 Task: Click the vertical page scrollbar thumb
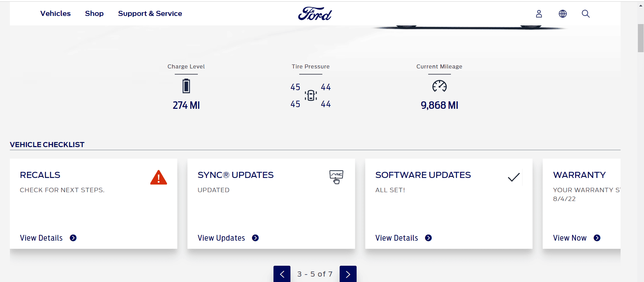pos(640,38)
